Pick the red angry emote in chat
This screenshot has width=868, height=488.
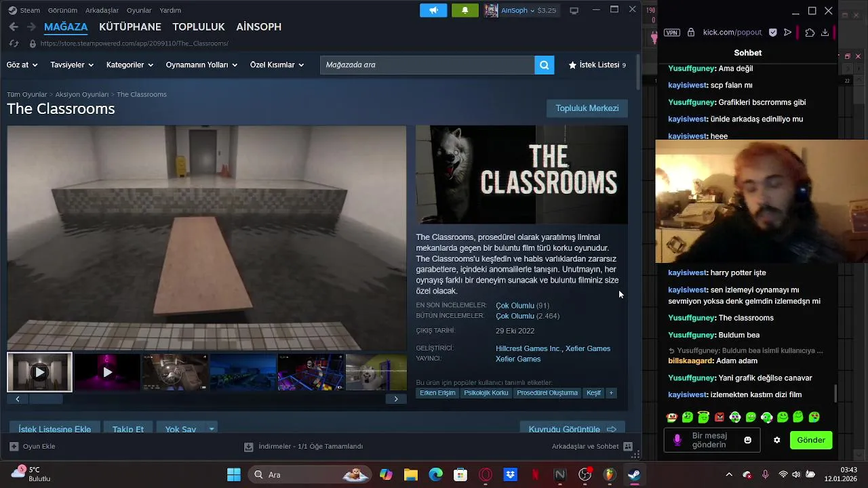click(x=719, y=418)
